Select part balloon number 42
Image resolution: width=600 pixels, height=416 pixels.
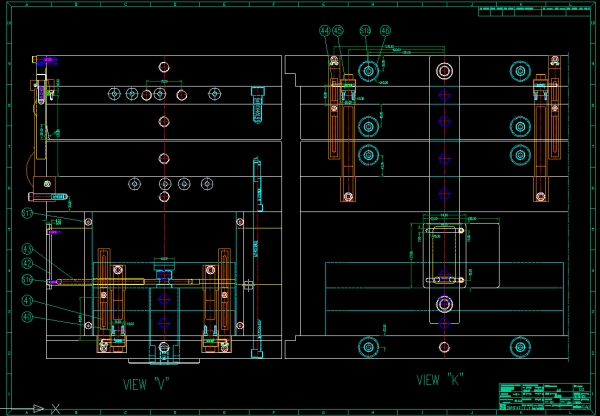pyautogui.click(x=27, y=264)
